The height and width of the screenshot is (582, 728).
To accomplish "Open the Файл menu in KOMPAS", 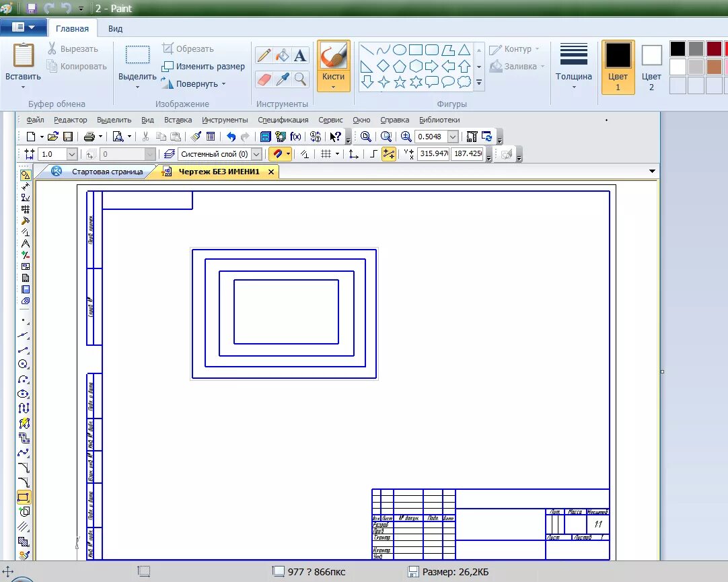I will [35, 120].
